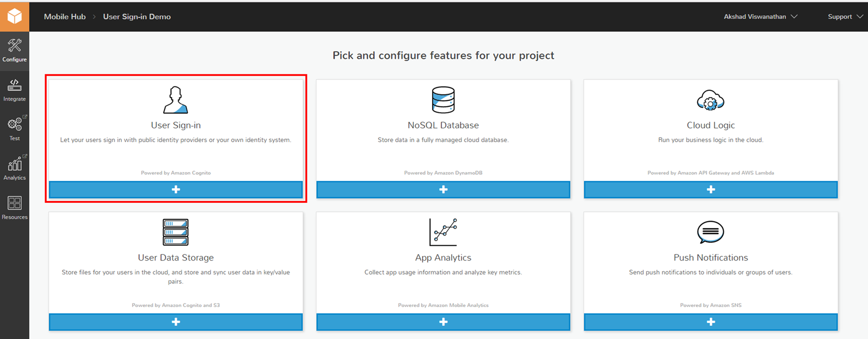
Task: Select the User Sign-in Demo breadcrumb item
Action: (137, 16)
